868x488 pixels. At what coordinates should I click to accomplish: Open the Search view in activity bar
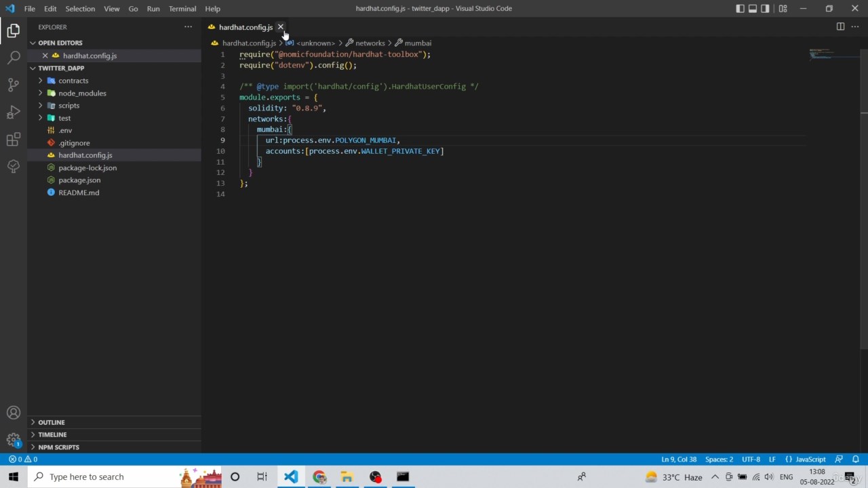14,58
